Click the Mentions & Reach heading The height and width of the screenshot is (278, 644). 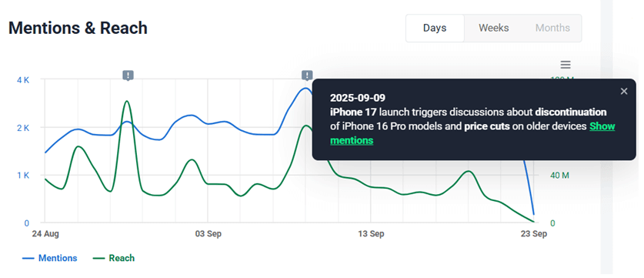pyautogui.click(x=78, y=28)
